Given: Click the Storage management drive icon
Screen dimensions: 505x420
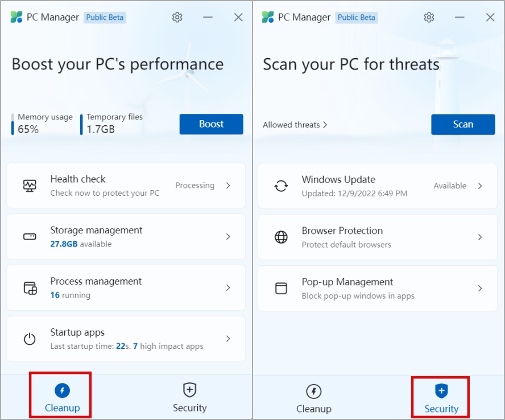Looking at the screenshot, I should pos(30,237).
